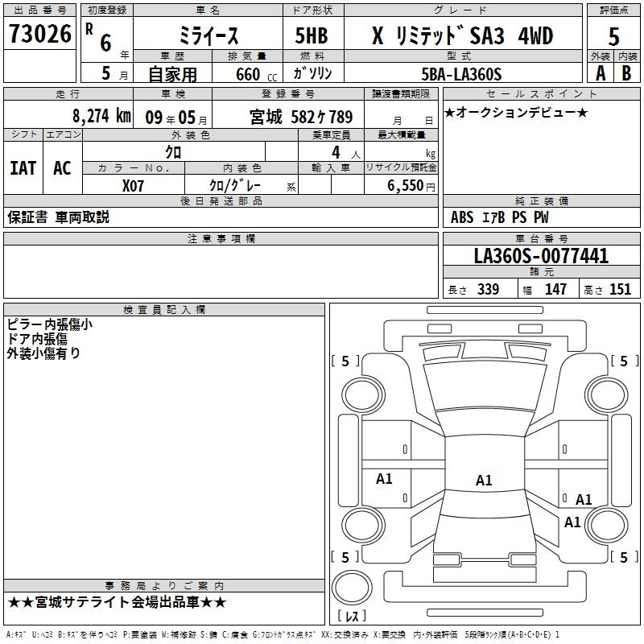Click the leftmost A1 mark on the diagram
The height and width of the screenshot is (644, 644).
[x=384, y=479]
